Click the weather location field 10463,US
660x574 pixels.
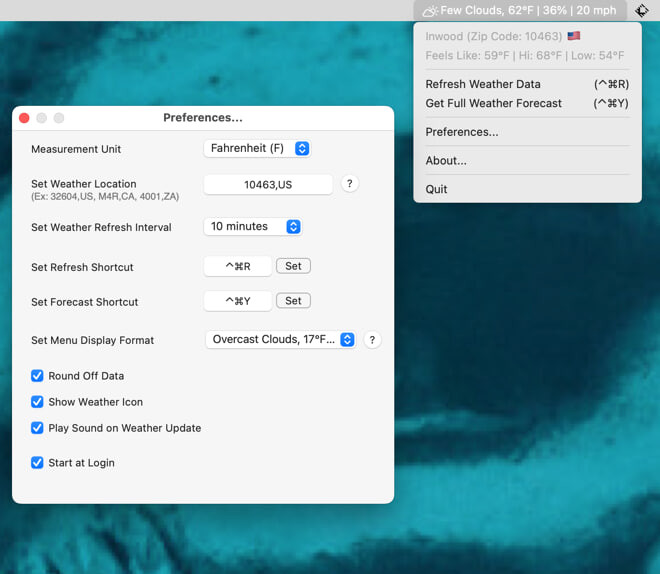pyautogui.click(x=268, y=185)
